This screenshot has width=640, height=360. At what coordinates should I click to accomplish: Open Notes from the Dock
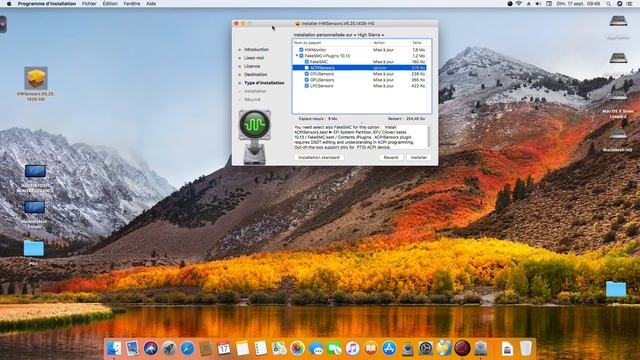(x=242, y=348)
